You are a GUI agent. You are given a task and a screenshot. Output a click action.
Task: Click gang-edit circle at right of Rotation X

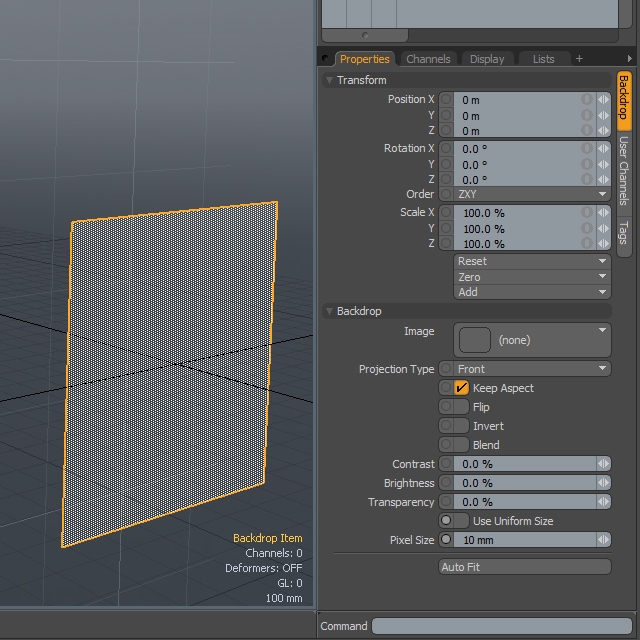click(x=587, y=148)
